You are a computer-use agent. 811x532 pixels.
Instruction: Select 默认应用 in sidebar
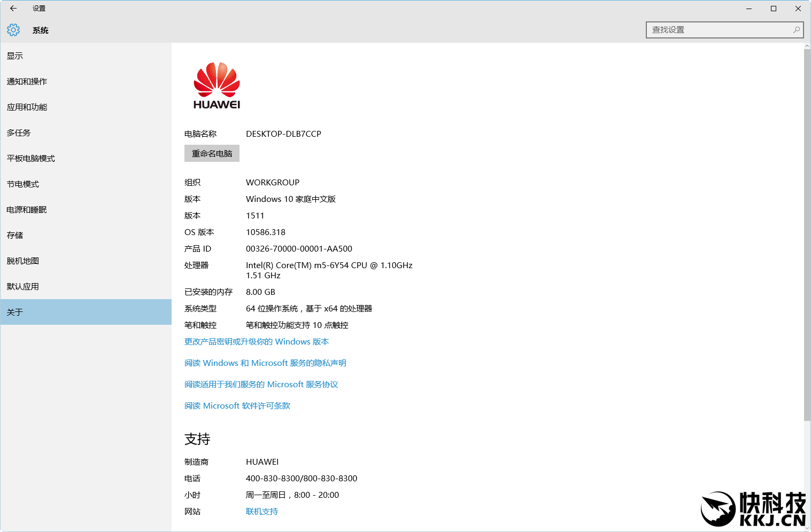(86, 286)
